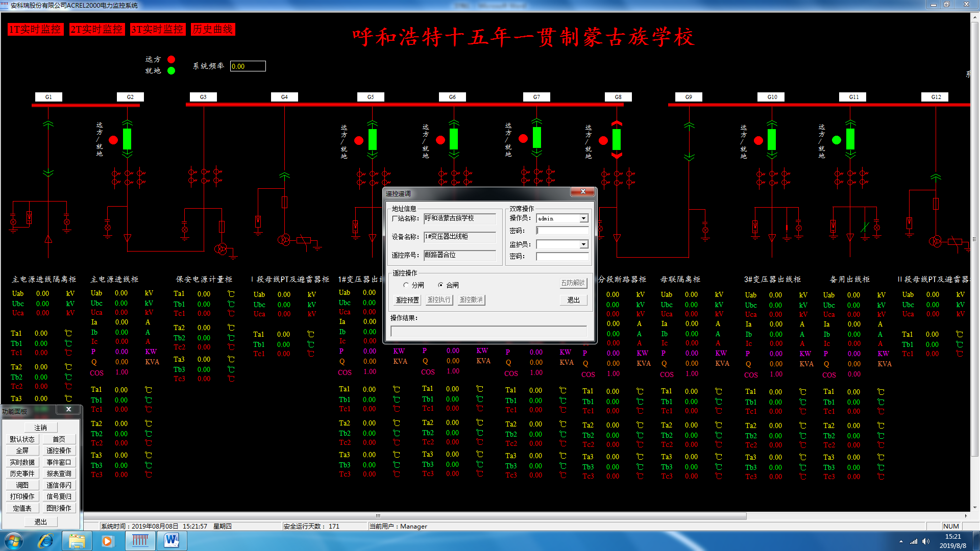Expand the 操作员 admin dropdown
Screen dimensions: 980x551
583,218
